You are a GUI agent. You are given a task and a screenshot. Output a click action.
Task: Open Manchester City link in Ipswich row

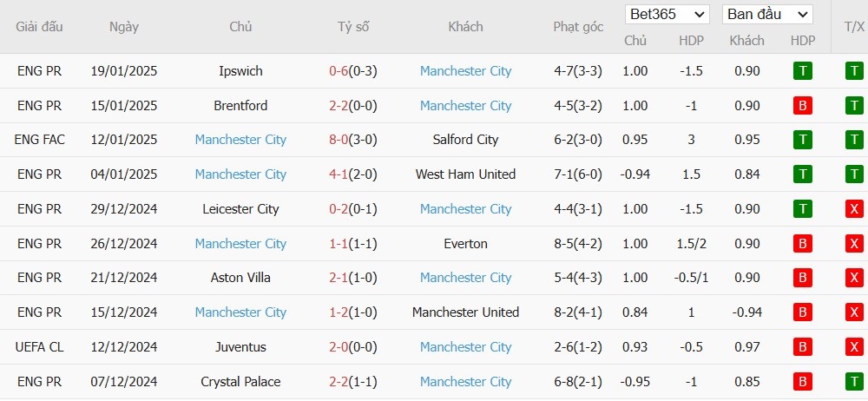click(x=465, y=71)
